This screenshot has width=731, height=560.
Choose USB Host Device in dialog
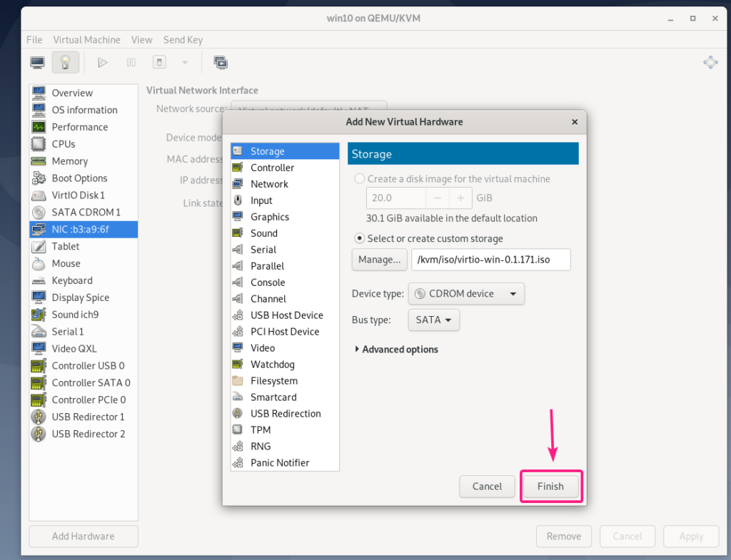(x=285, y=315)
